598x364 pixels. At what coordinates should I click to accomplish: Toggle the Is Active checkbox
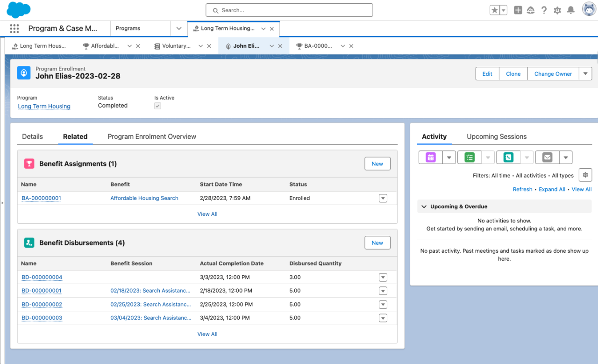(x=158, y=106)
